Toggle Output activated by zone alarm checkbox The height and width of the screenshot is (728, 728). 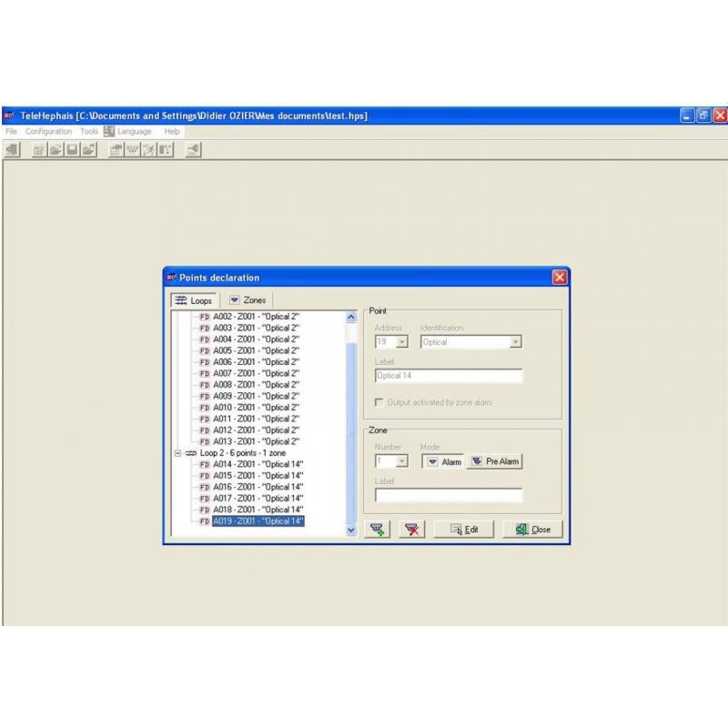pyautogui.click(x=379, y=402)
